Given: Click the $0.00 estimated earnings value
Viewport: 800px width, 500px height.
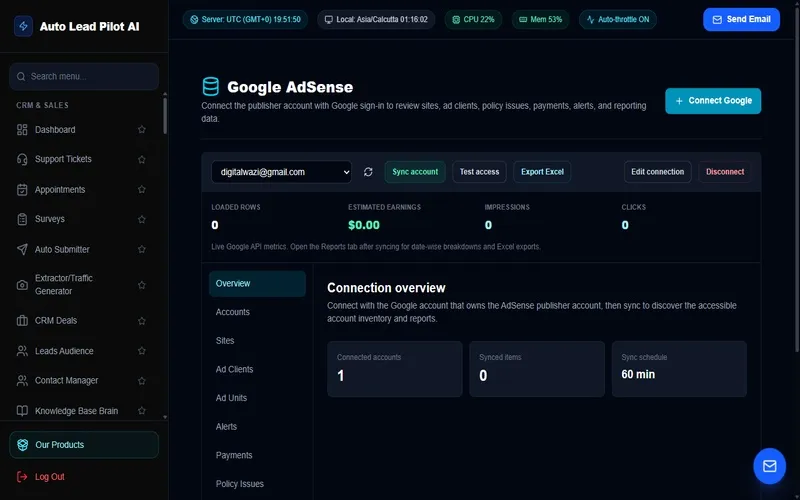Looking at the screenshot, I should (364, 225).
